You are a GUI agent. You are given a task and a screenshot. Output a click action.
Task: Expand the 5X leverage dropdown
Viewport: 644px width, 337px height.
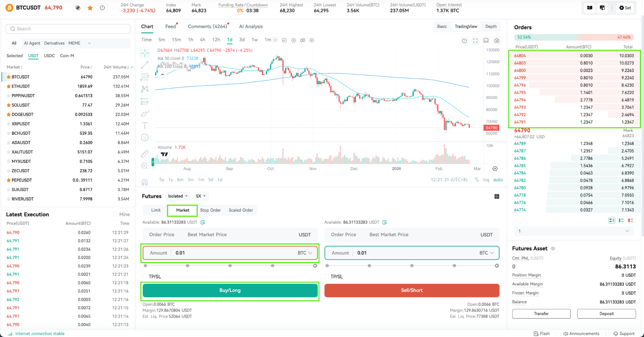tap(201, 196)
